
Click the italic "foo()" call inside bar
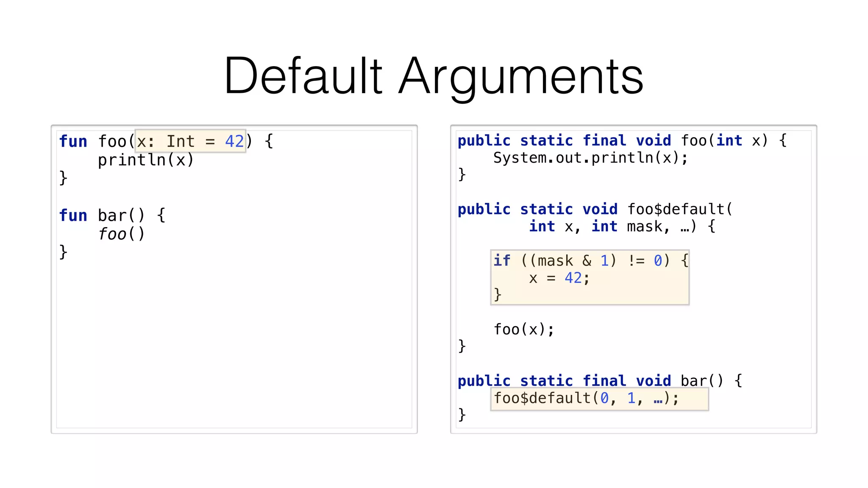(x=121, y=233)
